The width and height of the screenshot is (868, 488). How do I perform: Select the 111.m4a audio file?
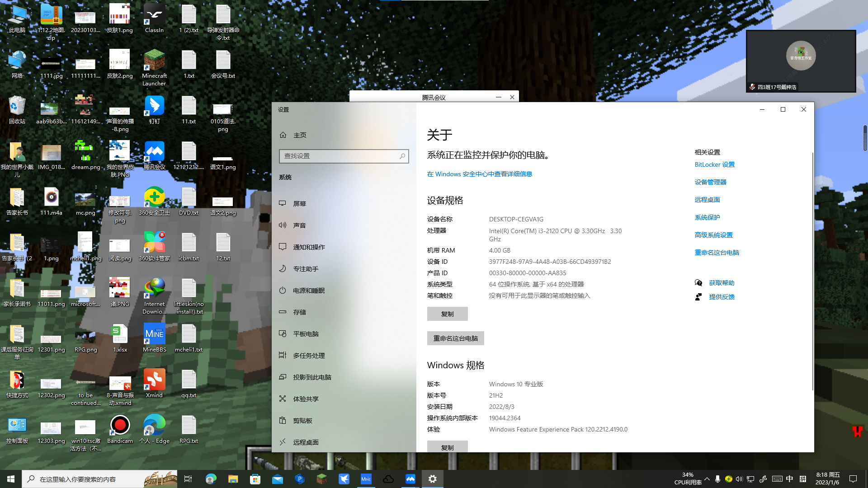[51, 202]
